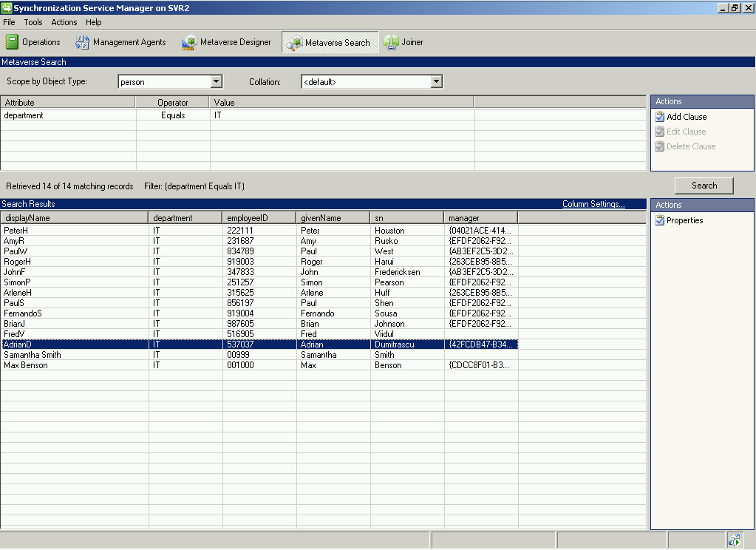The height and width of the screenshot is (550, 756).
Task: Expand the Scope by Object Type dropdown
Action: pyautogui.click(x=217, y=81)
